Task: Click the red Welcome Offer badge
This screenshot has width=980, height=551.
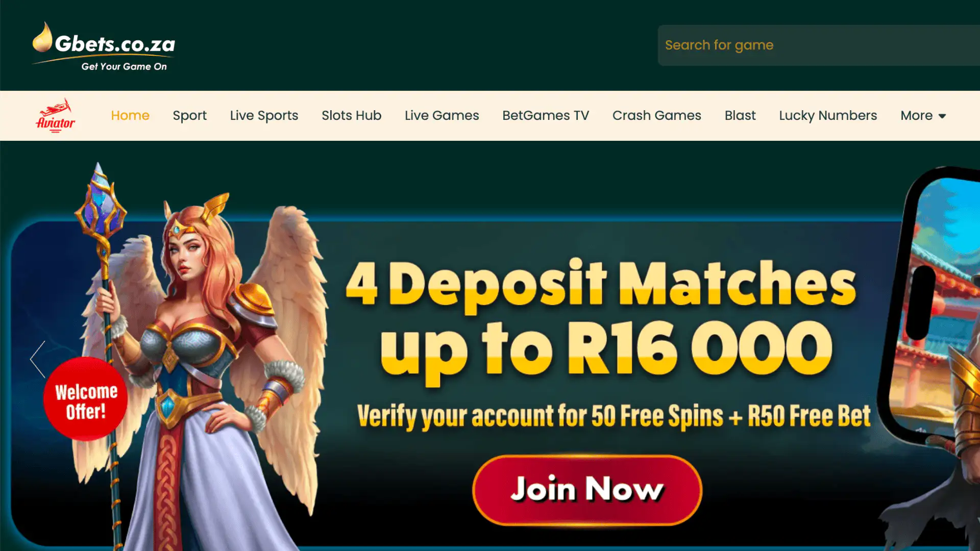Action: pos(86,399)
